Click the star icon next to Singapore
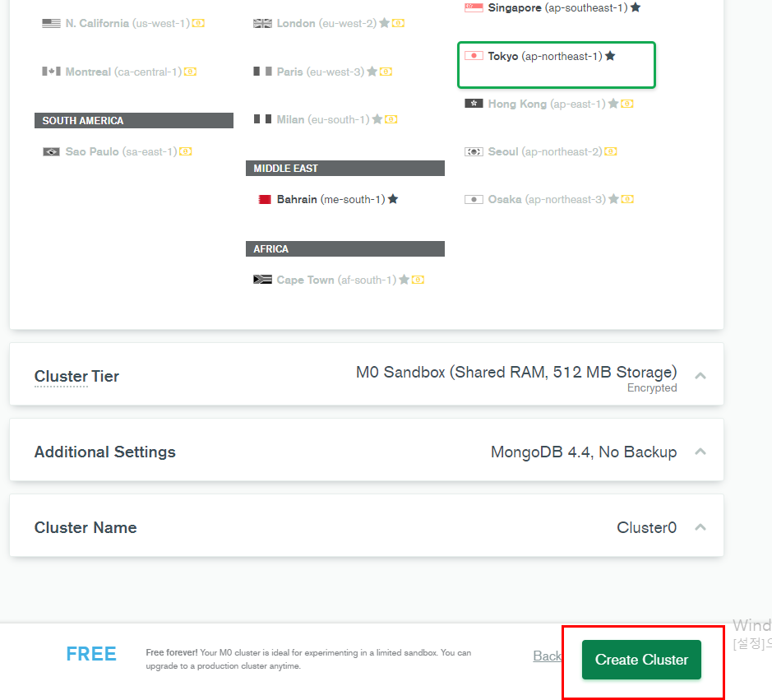This screenshot has height=700, width=772. pyautogui.click(x=636, y=7)
